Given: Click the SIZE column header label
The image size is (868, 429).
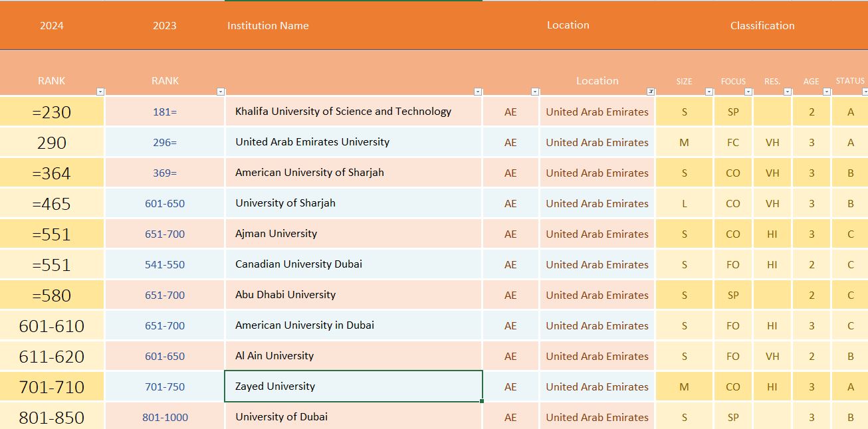Looking at the screenshot, I should 684,81.
